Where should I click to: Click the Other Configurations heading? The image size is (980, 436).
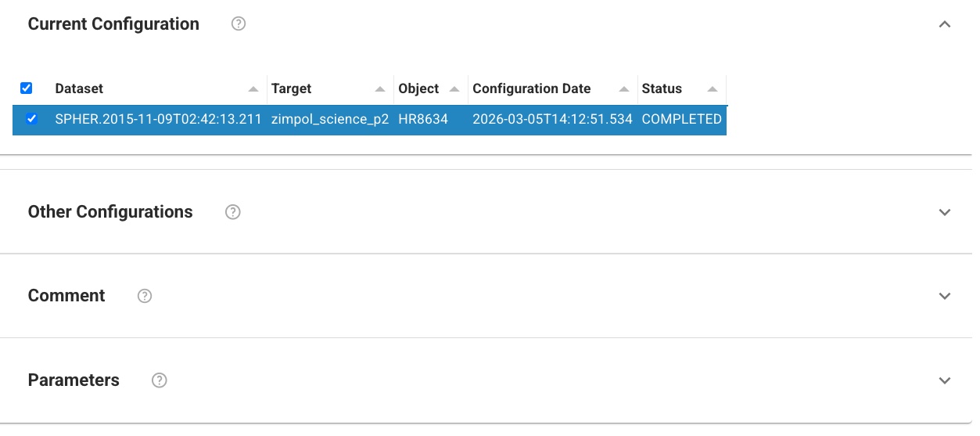110,212
